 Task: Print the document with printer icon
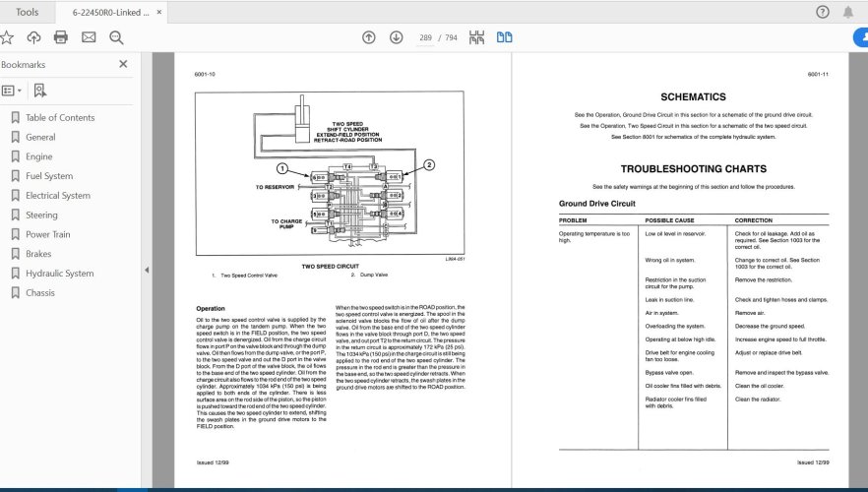tap(61, 37)
